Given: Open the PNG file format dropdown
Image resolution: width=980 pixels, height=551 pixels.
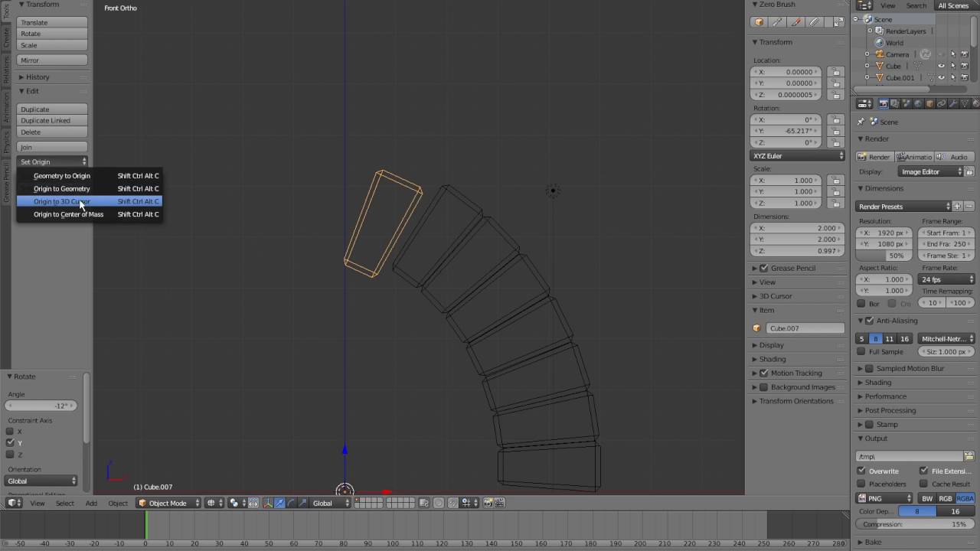Looking at the screenshot, I should 885,498.
